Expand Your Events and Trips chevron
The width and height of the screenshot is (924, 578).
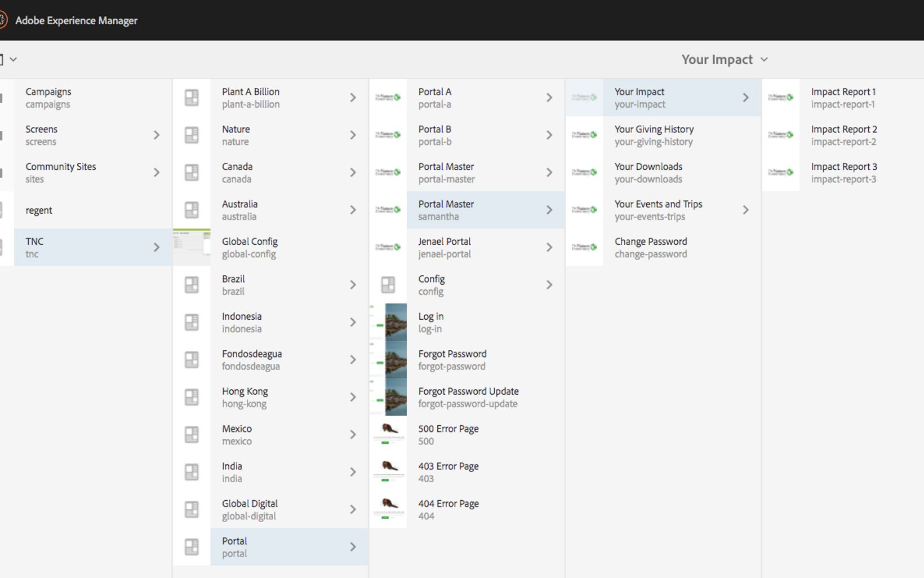point(745,210)
